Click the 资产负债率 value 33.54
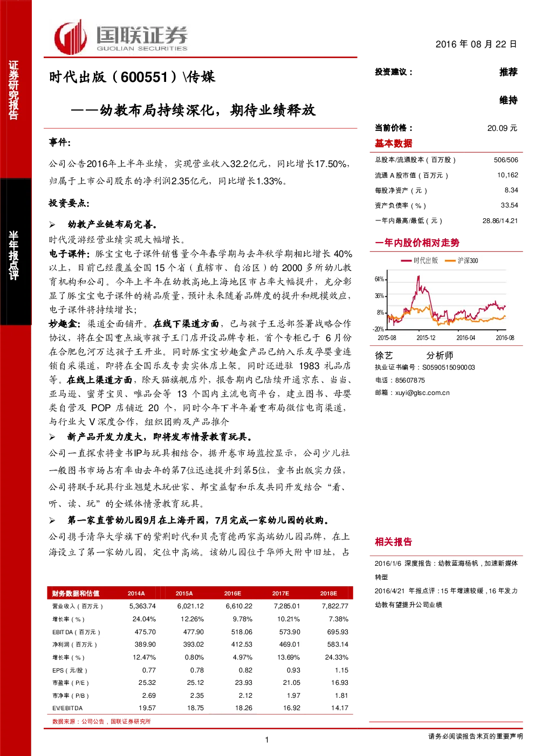Screen dimensions: 535x756 pyautogui.click(x=509, y=205)
